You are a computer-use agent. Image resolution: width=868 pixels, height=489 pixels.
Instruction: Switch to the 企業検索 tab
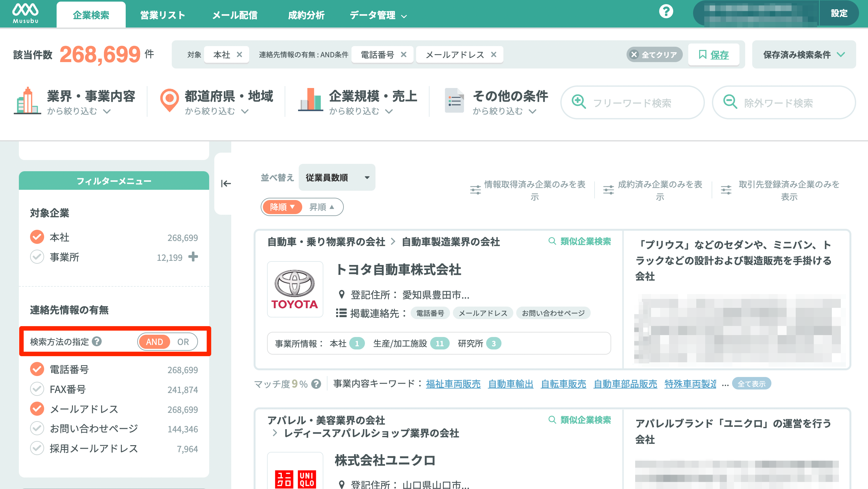click(91, 15)
